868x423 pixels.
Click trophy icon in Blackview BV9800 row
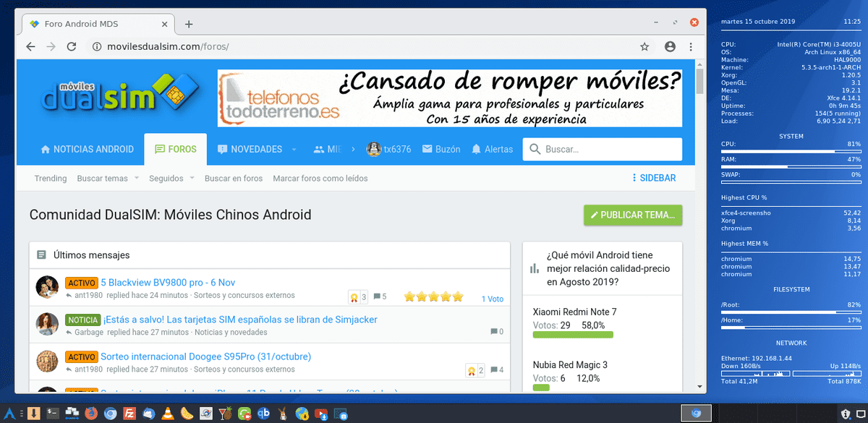pos(354,297)
